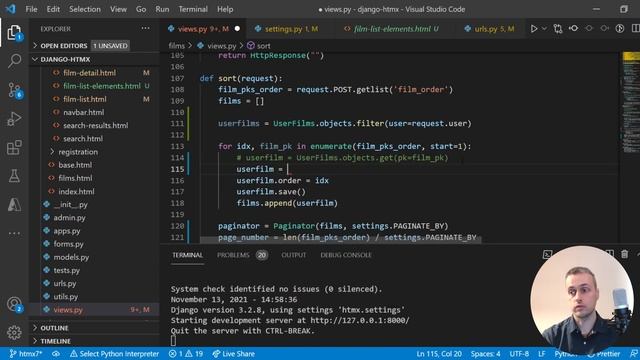Click in the terminal input prompt area

[173, 340]
